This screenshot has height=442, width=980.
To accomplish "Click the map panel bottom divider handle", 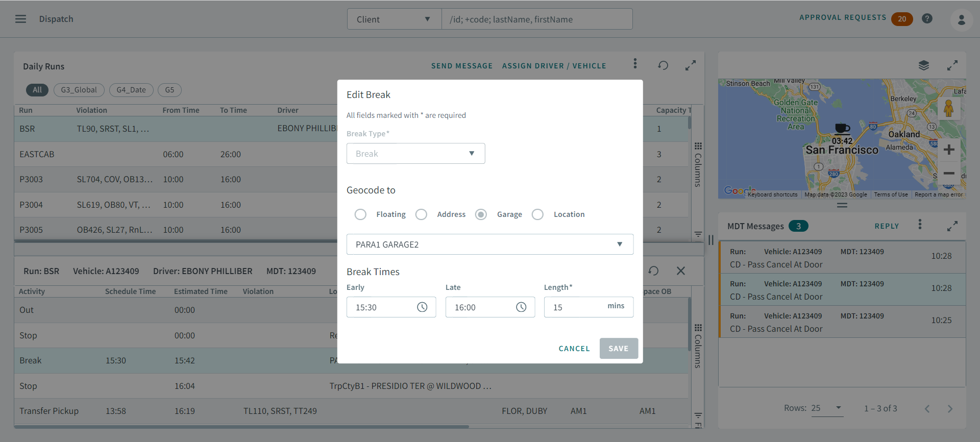I will 842,205.
